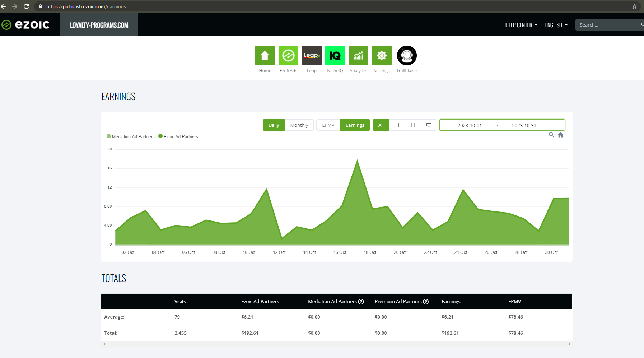The height and width of the screenshot is (358, 644).
Task: Click the Average row label
Action: point(115,317)
